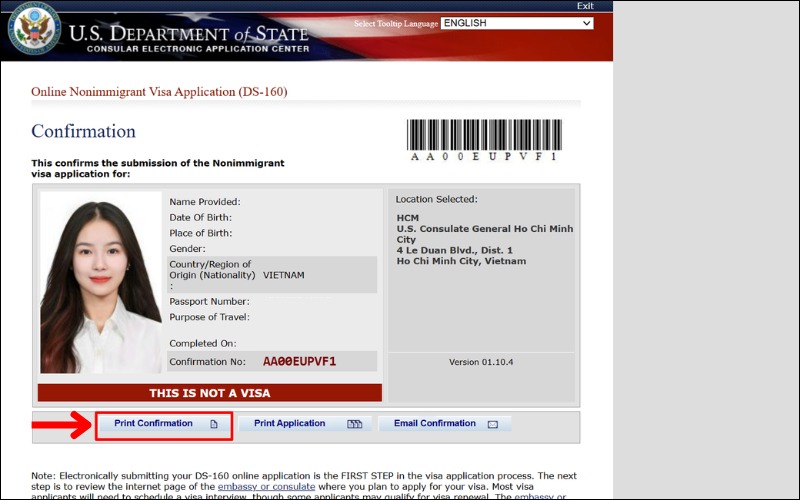The width and height of the screenshot is (800, 500).
Task: Click the THIS IS NOT A VISA banner
Action: point(210,393)
